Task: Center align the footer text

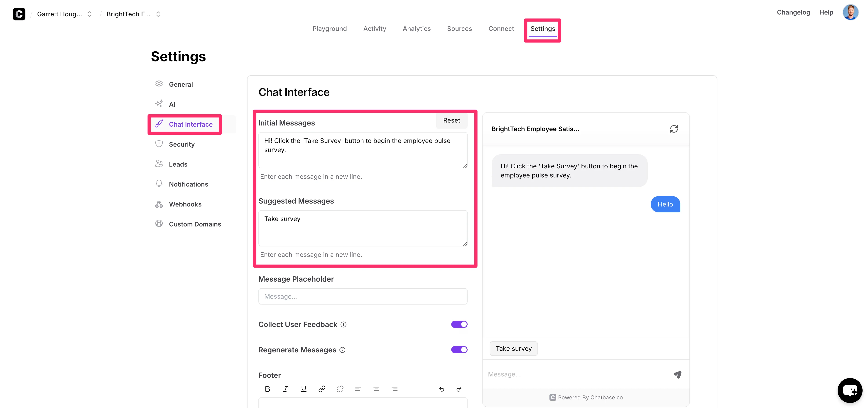Action: tap(376, 389)
